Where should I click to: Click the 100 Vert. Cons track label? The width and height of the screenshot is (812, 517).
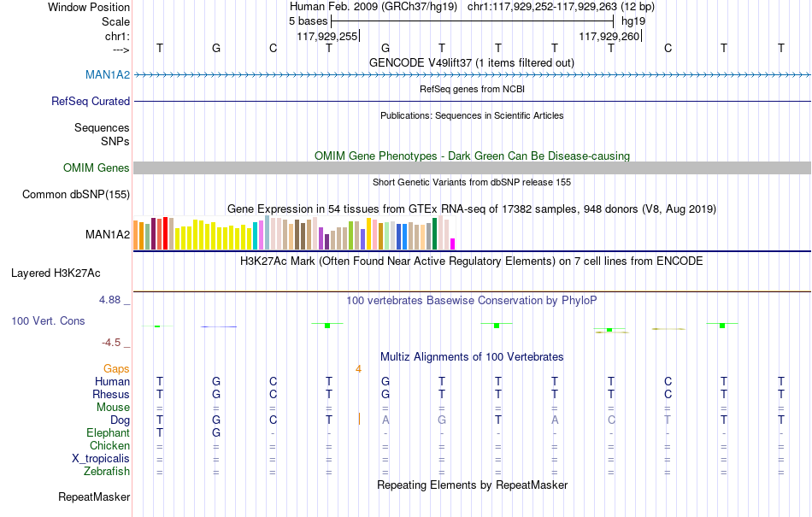tap(48, 320)
